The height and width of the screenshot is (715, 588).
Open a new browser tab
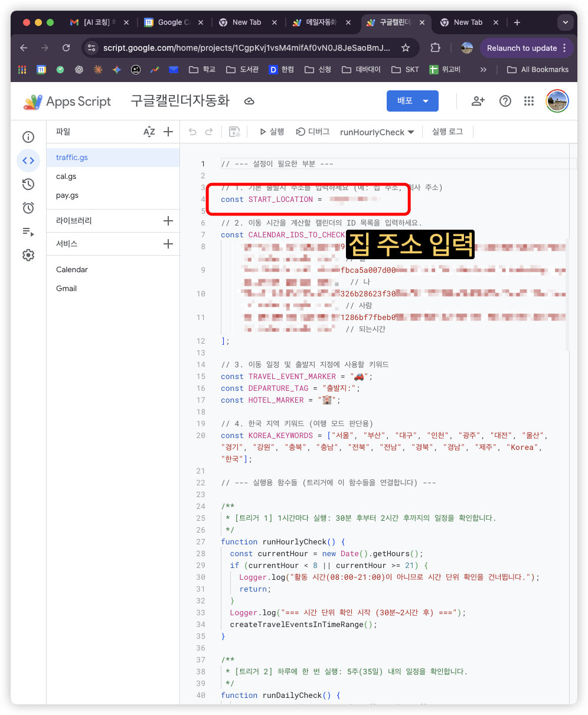pyautogui.click(x=517, y=22)
